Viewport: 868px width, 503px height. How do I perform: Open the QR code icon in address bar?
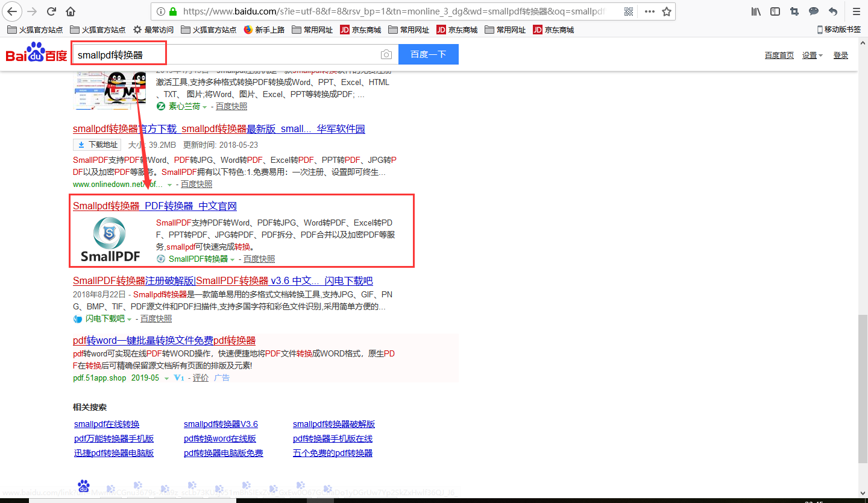pos(629,11)
